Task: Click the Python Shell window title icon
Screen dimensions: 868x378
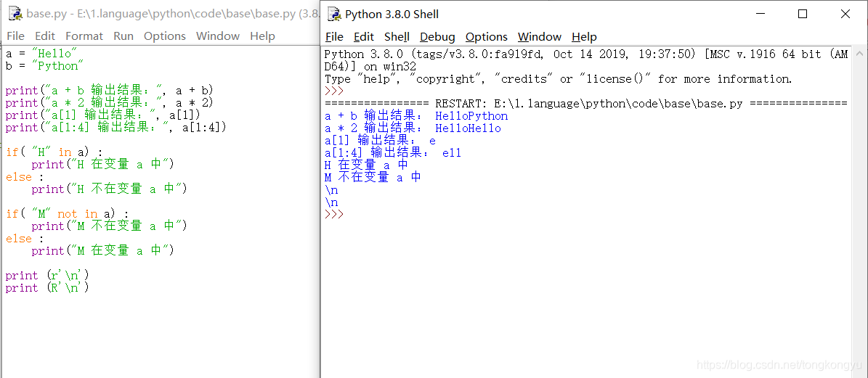Action: pos(334,14)
